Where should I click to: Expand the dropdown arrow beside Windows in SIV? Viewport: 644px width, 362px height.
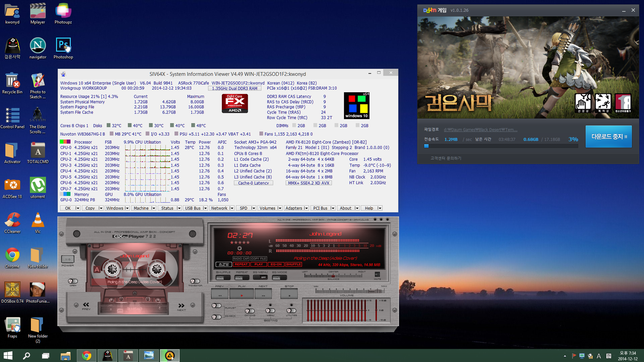click(127, 208)
